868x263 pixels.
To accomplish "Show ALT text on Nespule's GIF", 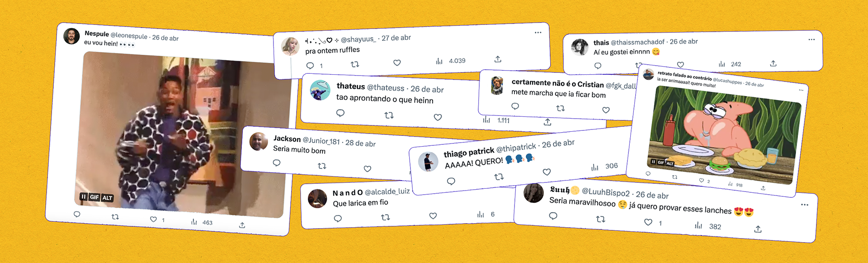I will coord(107,198).
